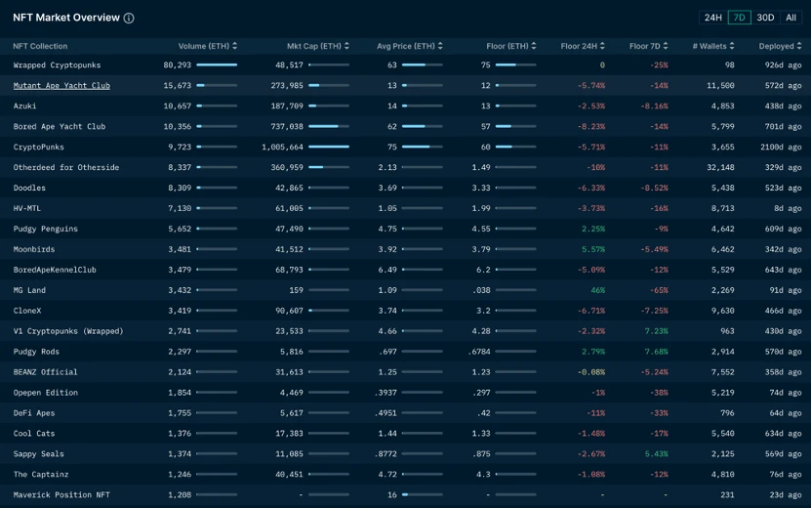Sort by the Floor 7D arrows icon
This screenshot has width=812, height=508.
(666, 46)
